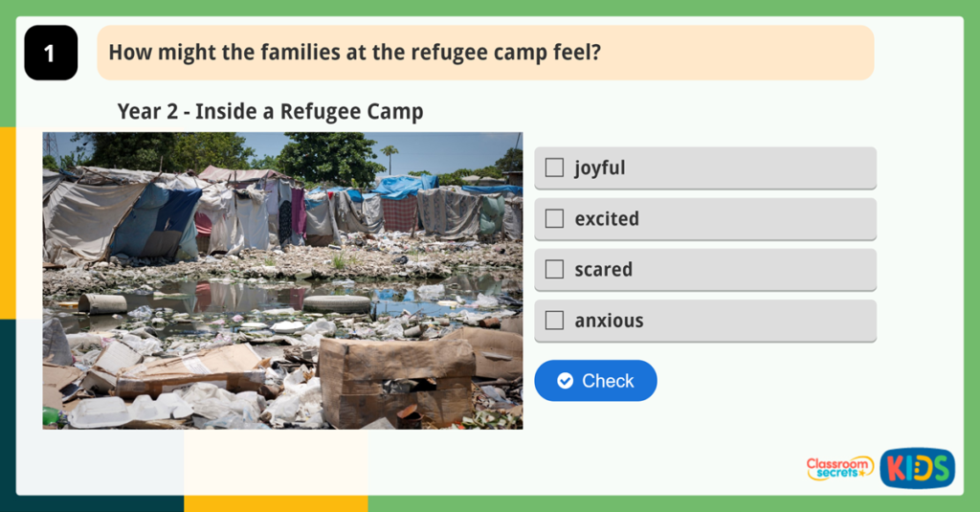980x512 pixels.
Task: Open the Classroom Secrets logo
Action: coord(838,468)
